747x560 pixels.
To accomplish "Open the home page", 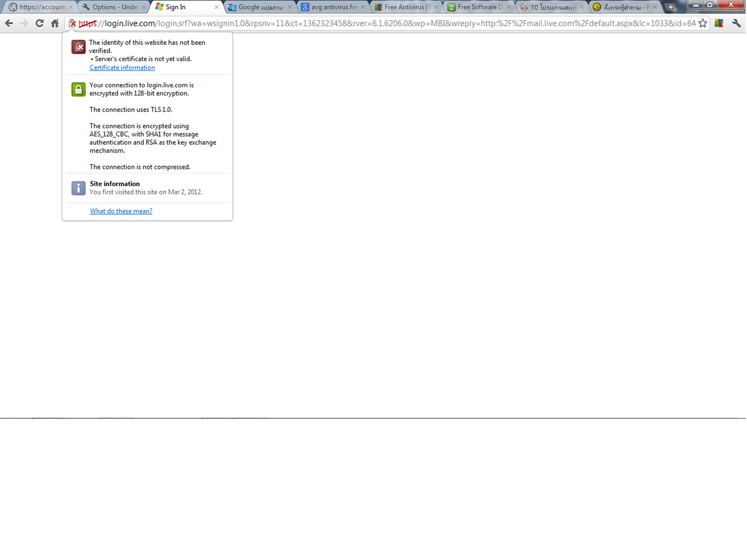I will pyautogui.click(x=55, y=23).
